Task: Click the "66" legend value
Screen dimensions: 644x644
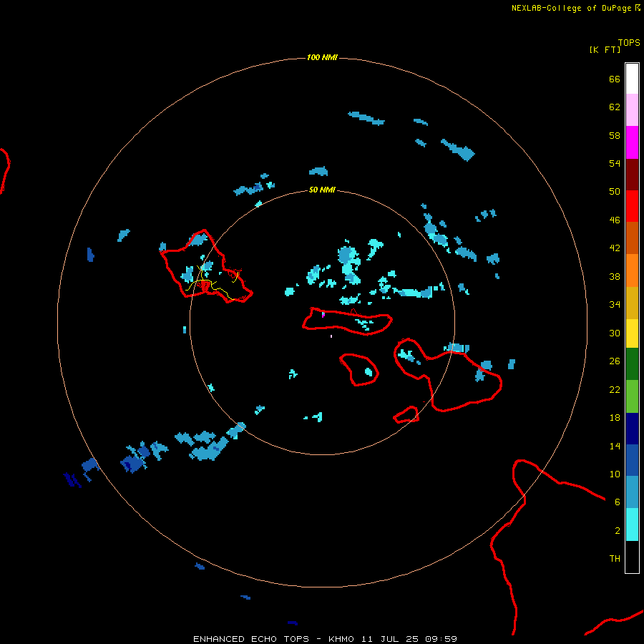Action: (615, 79)
